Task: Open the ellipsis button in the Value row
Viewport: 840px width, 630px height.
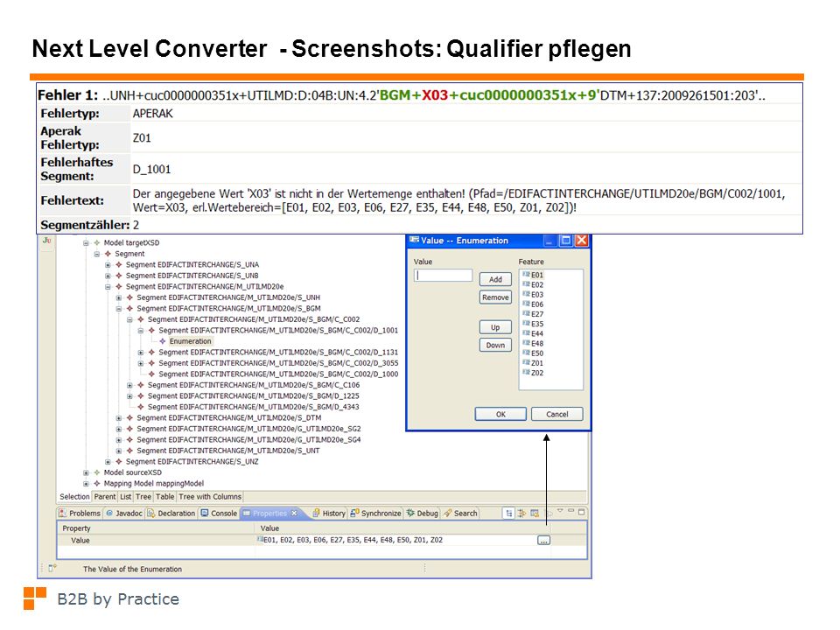Action: [543, 541]
